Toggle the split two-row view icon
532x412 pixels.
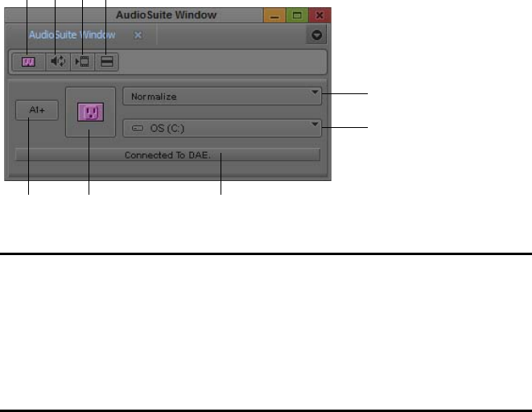coord(106,62)
